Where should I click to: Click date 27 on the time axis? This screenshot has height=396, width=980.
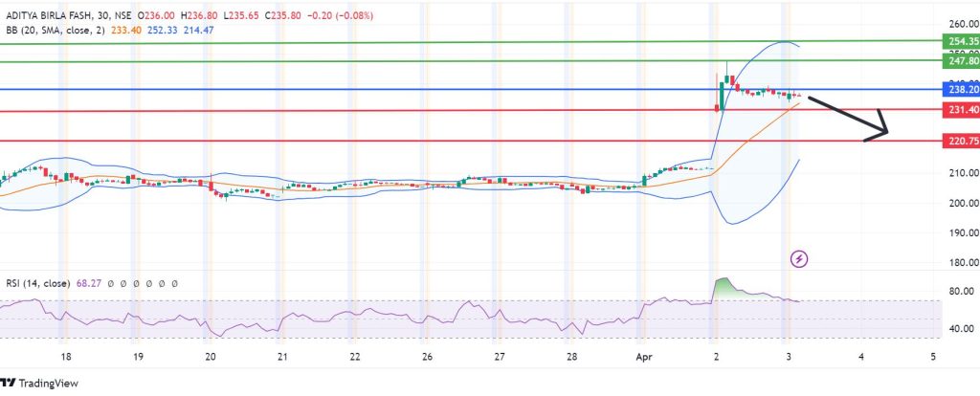[499, 357]
